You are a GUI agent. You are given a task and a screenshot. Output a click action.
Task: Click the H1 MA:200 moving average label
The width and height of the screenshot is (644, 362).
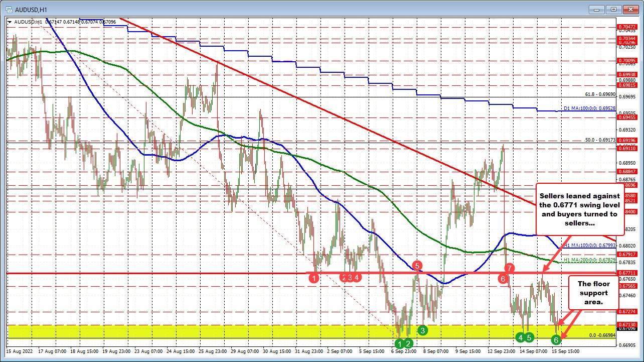pyautogui.click(x=588, y=260)
